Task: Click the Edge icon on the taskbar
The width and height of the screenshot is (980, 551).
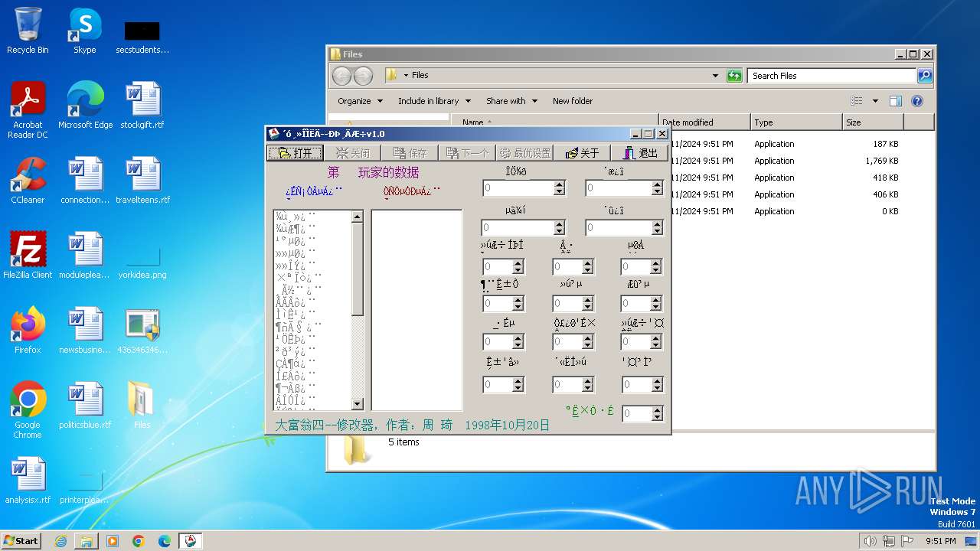Action: pos(165,541)
